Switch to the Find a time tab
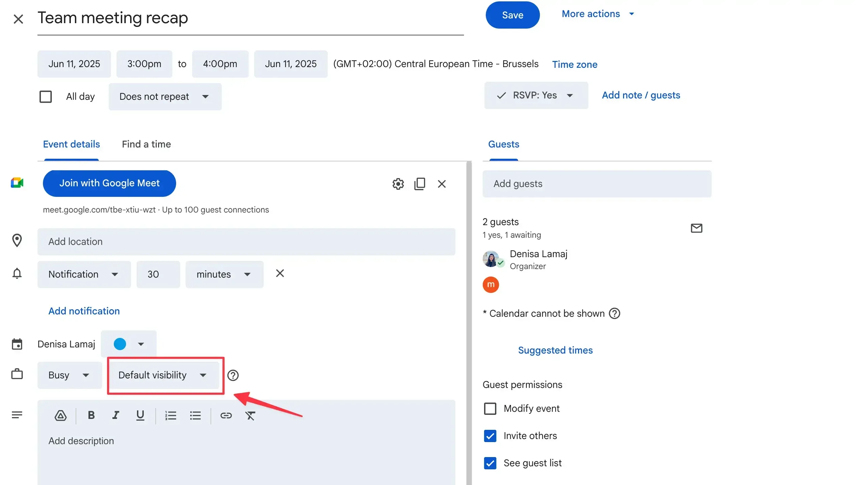The width and height of the screenshot is (868, 485). pyautogui.click(x=146, y=144)
